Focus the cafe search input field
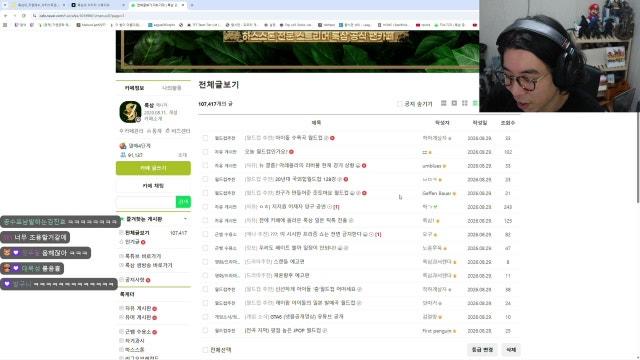Viewport: 640px width, 360px height. pyautogui.click(x=146, y=202)
